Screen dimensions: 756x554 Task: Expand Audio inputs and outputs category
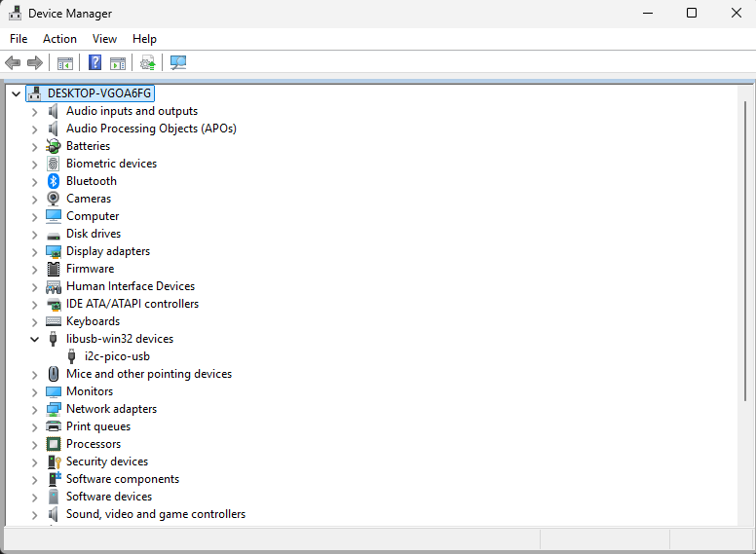coord(34,112)
